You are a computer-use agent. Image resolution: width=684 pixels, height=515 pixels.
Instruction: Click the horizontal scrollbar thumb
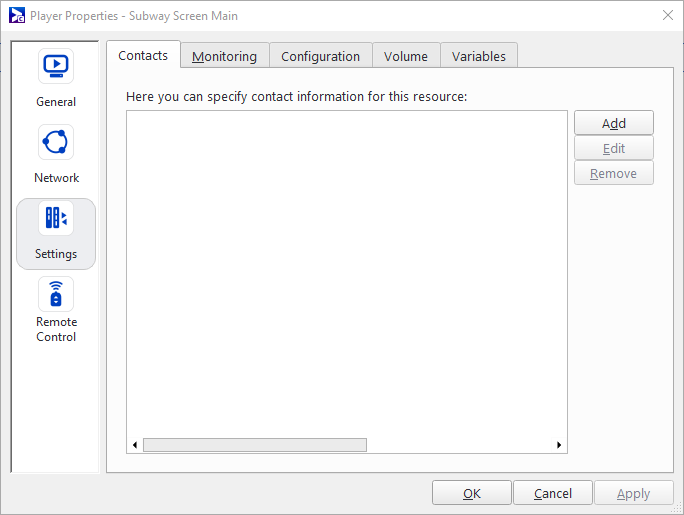pyautogui.click(x=255, y=445)
